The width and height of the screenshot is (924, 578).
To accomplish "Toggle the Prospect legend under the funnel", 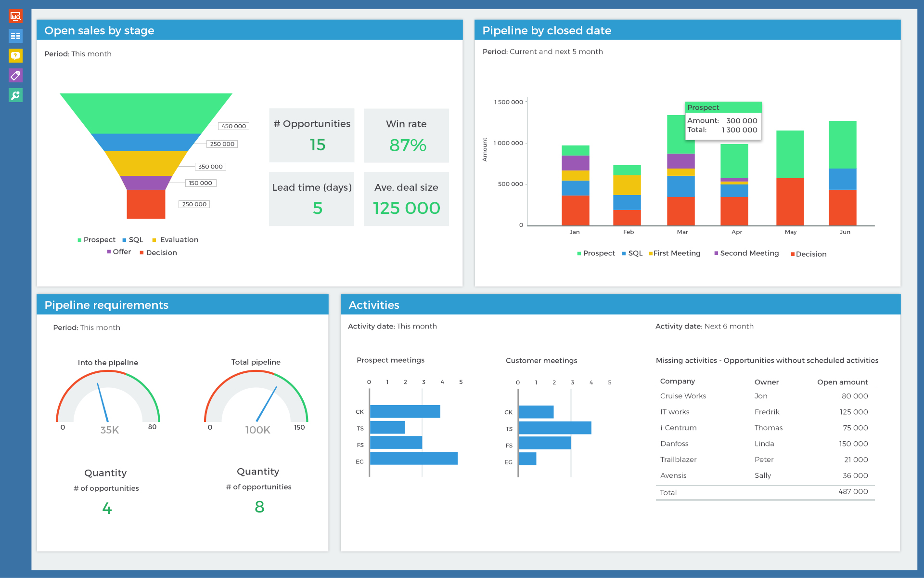I will click(96, 239).
